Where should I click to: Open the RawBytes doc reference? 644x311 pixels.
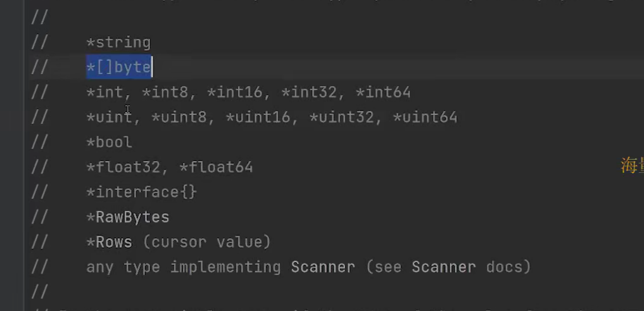tap(132, 217)
